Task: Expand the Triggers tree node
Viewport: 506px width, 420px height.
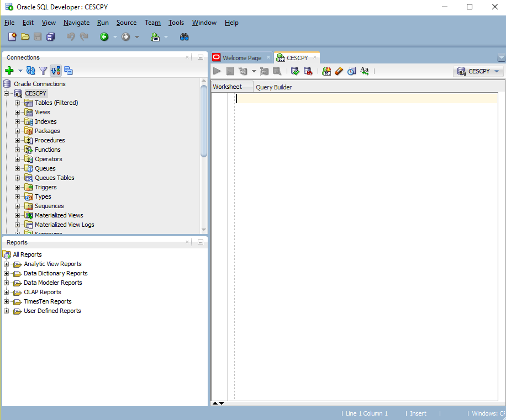Action: point(18,187)
